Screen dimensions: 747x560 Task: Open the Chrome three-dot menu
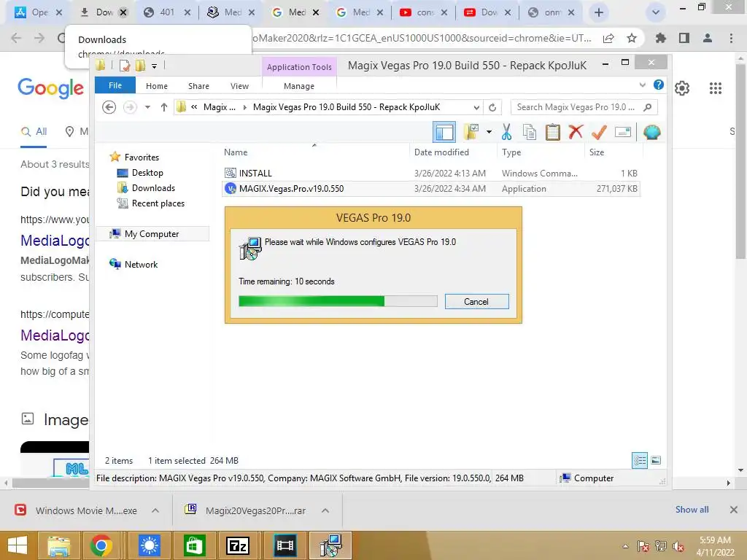[731, 38]
